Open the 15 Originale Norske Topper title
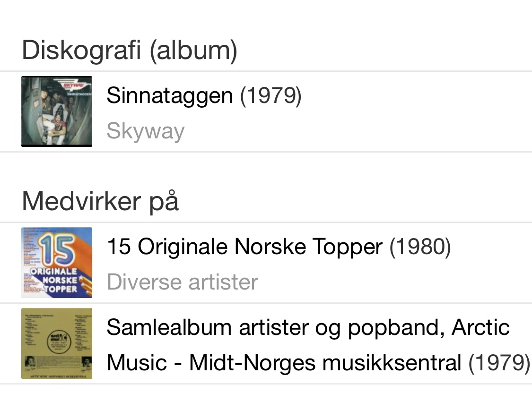This screenshot has height=410, width=532. [x=244, y=247]
